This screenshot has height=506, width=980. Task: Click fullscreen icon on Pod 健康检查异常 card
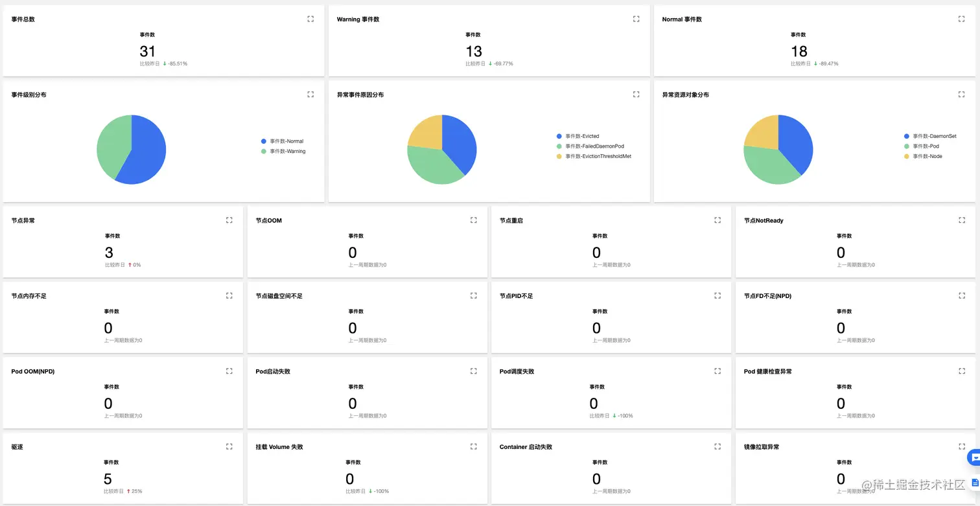pos(961,371)
